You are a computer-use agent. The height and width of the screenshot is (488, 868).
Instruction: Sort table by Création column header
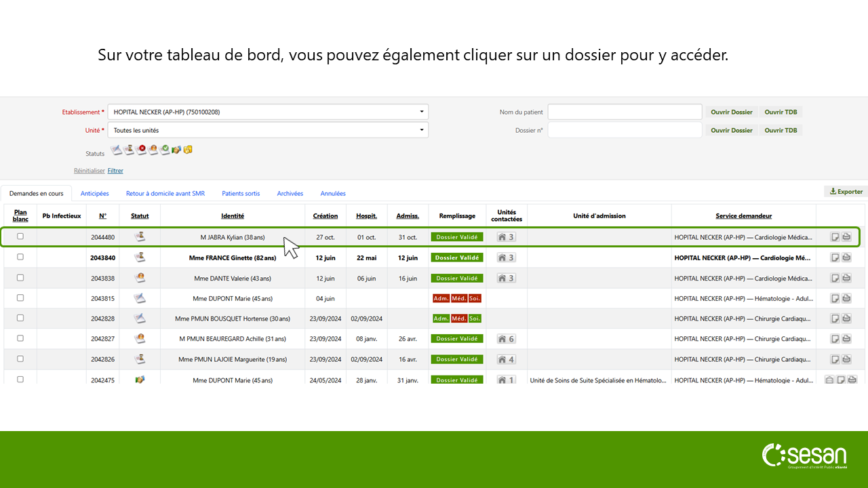(325, 216)
